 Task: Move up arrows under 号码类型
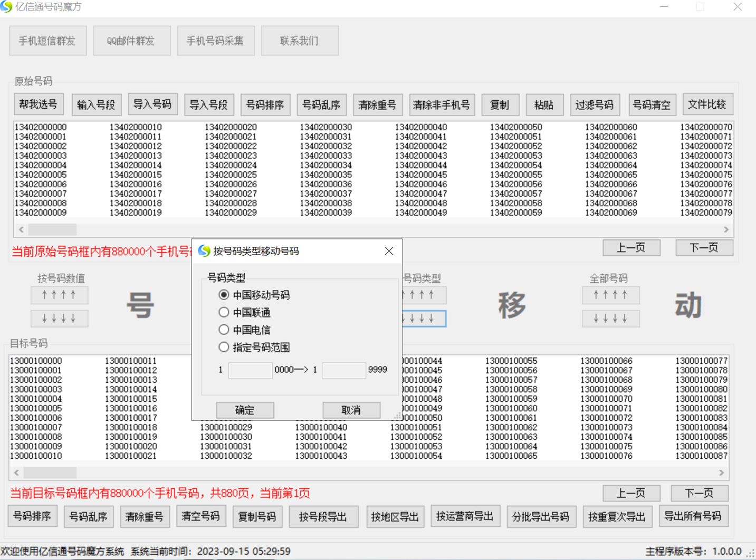pos(424,295)
